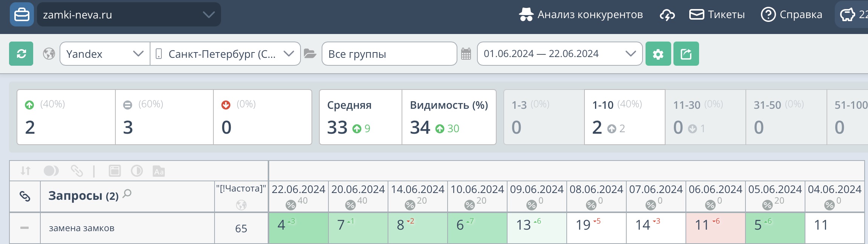This screenshot has width=868, height=244.
Task: Toggle the half-circle contrast icon
Action: (x=136, y=171)
